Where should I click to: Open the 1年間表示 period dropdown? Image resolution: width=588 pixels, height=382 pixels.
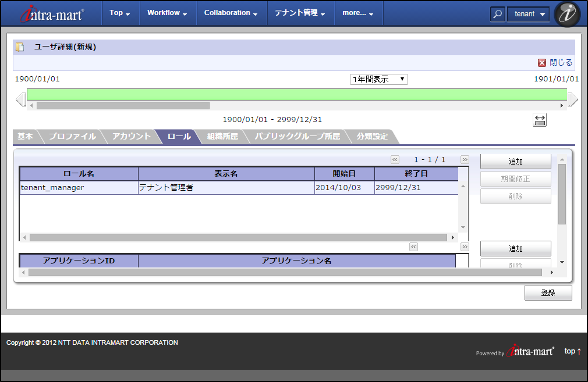378,79
